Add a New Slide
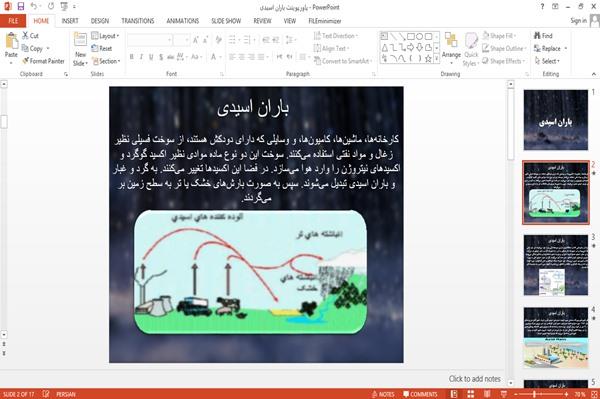The image size is (600, 399). [x=80, y=50]
